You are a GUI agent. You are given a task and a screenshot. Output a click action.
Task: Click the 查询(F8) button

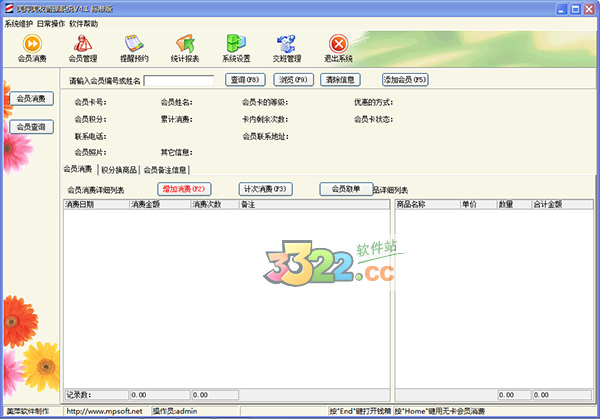[245, 80]
